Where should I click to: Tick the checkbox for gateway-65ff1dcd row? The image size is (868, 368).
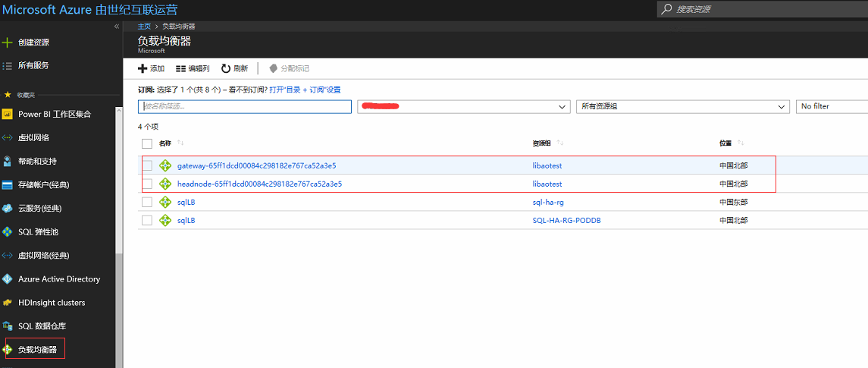pos(147,165)
